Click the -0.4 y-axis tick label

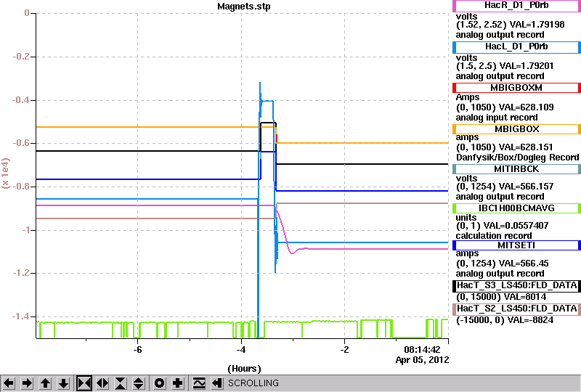click(21, 100)
